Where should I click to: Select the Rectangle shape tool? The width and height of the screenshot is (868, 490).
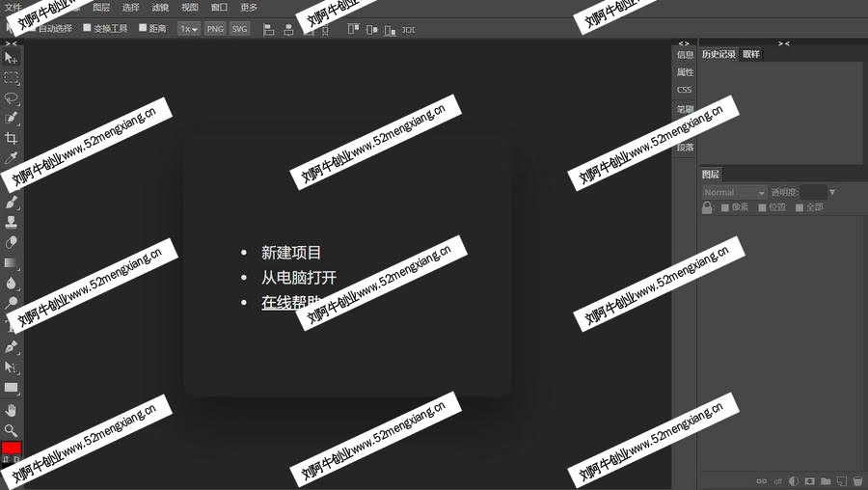coord(11,388)
